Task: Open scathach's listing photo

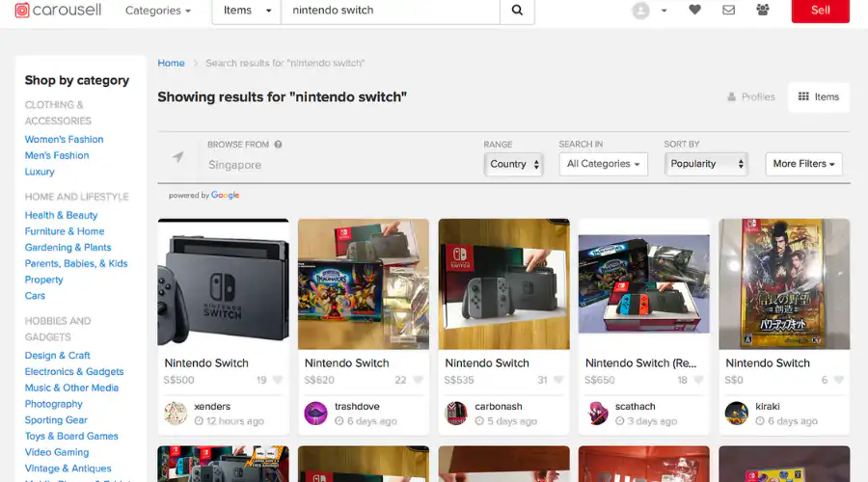Action: pos(644,283)
